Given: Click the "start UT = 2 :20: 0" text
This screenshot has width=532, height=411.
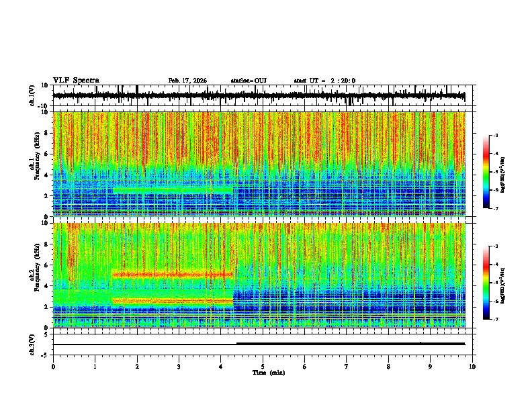Looking at the screenshot, I should 324,81.
